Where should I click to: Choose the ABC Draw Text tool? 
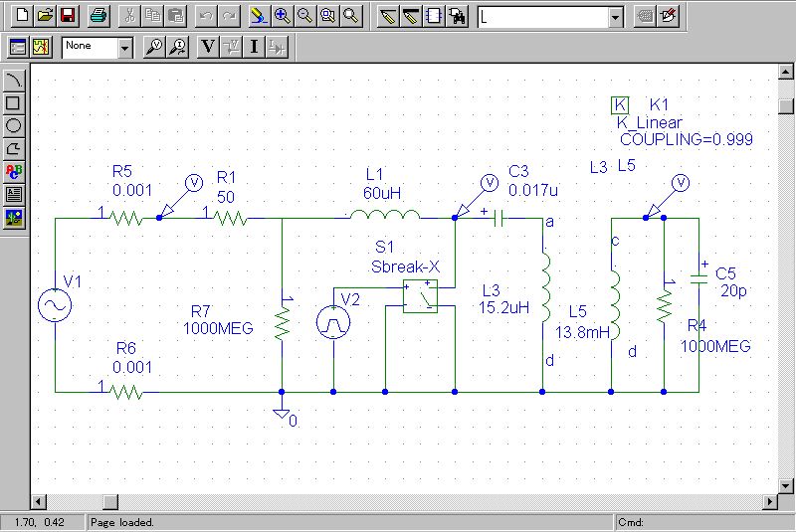[x=14, y=171]
